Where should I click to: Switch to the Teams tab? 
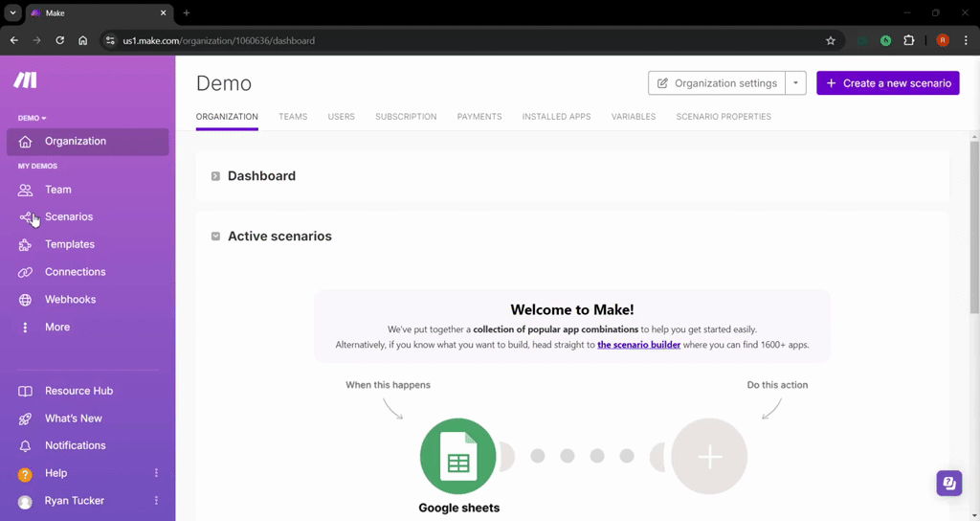[x=293, y=116]
